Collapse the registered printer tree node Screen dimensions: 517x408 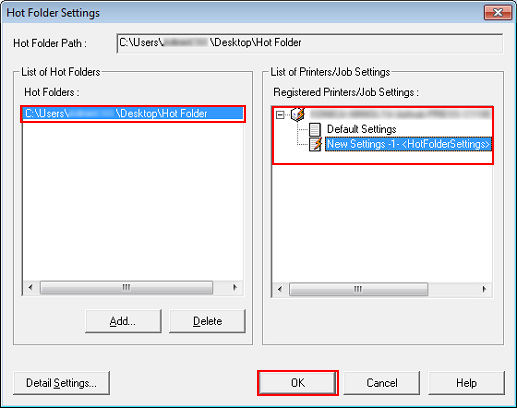point(280,115)
